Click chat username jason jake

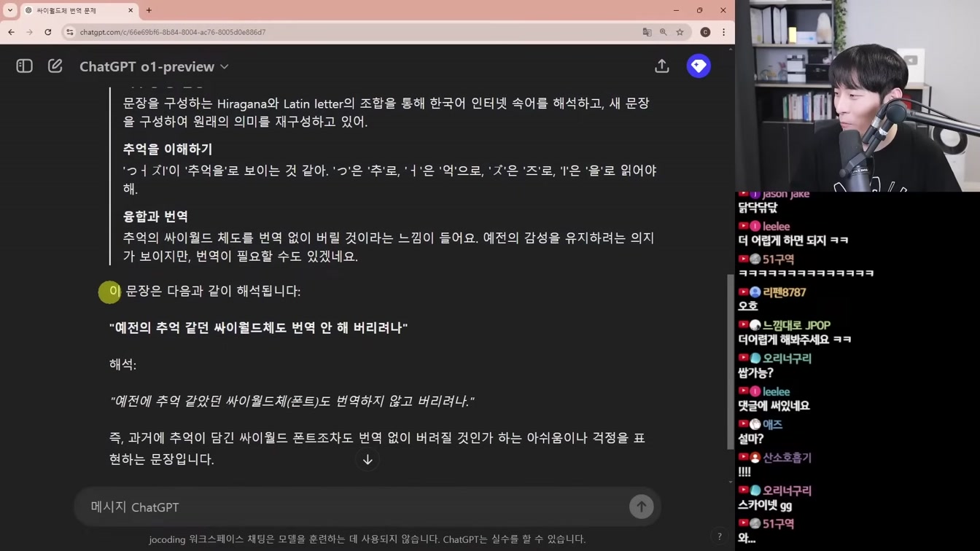pyautogui.click(x=785, y=194)
